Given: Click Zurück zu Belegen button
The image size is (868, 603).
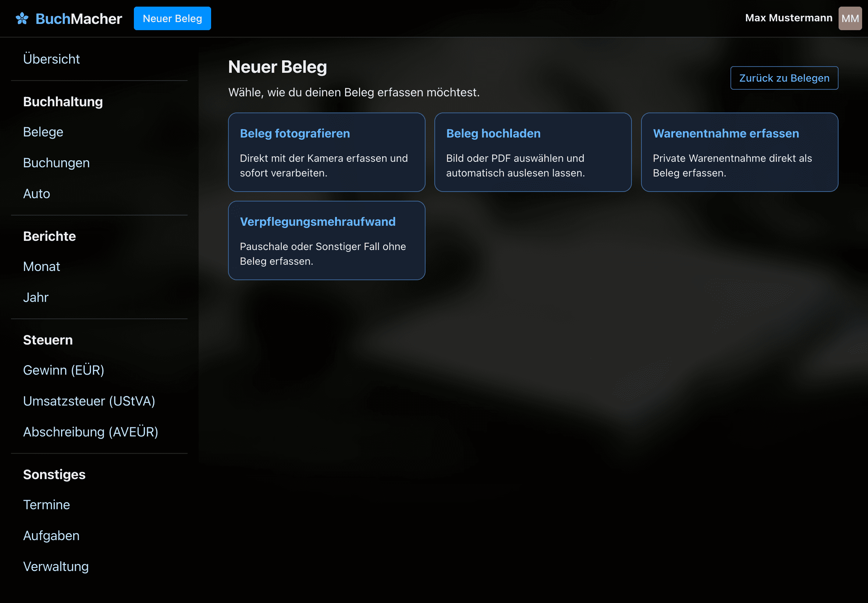Looking at the screenshot, I should (x=784, y=78).
